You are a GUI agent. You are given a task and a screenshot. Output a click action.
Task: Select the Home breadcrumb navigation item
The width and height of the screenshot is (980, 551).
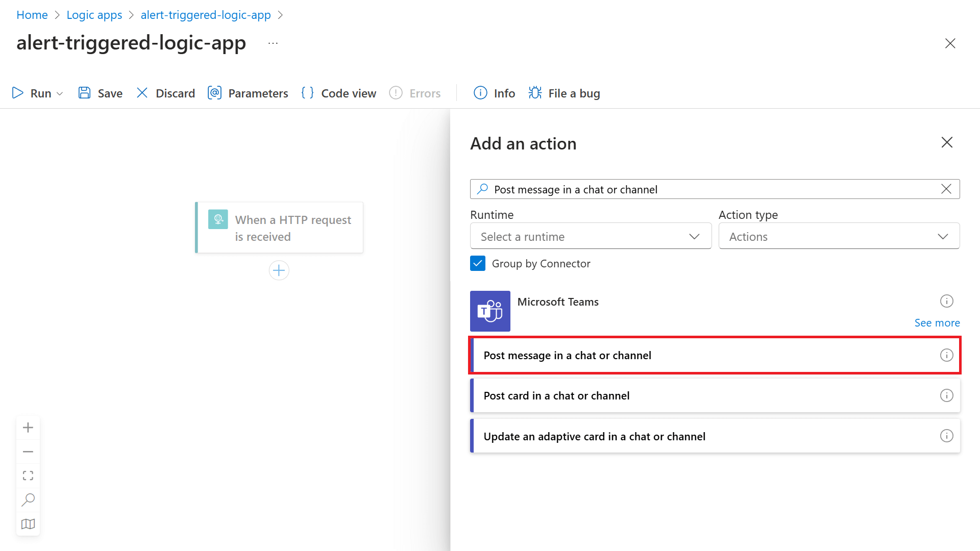point(32,14)
